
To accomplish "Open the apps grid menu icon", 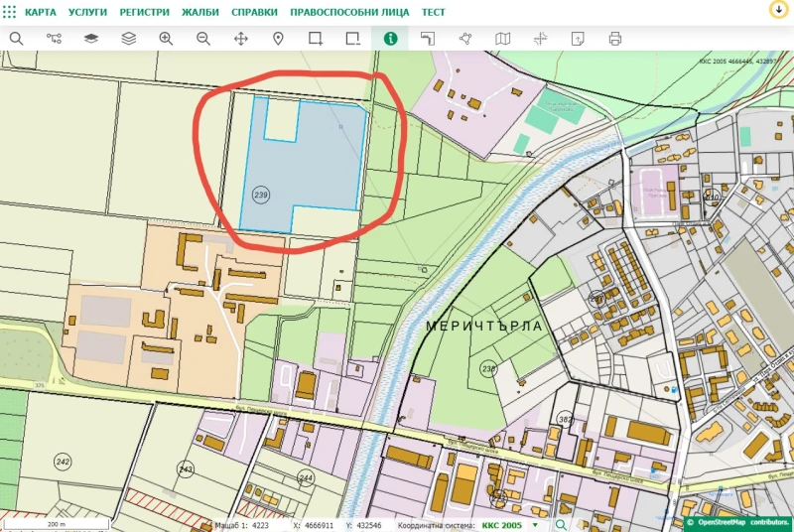I will (x=9, y=12).
